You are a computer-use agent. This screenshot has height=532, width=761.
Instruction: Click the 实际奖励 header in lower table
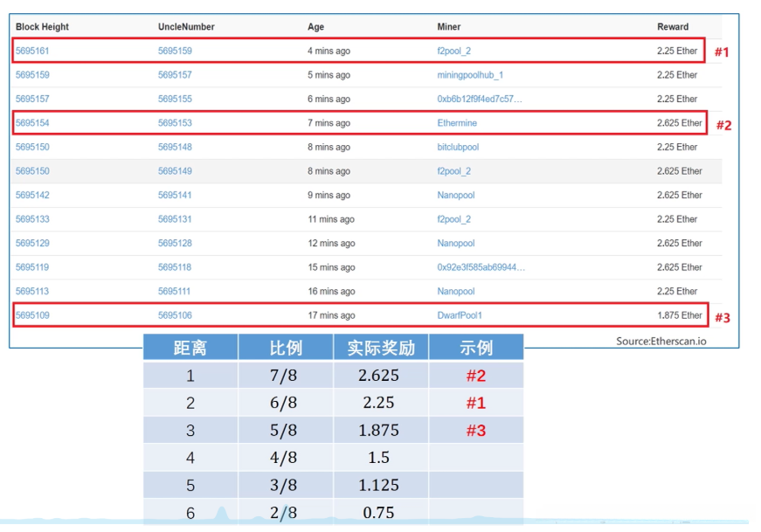(381, 348)
